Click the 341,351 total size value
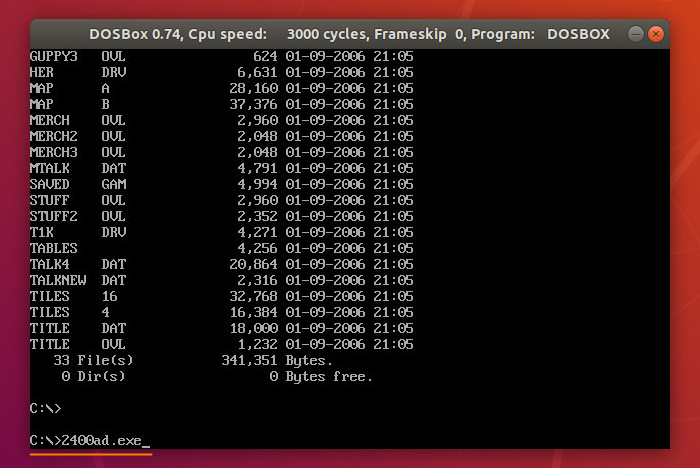The image size is (700, 468). point(249,360)
